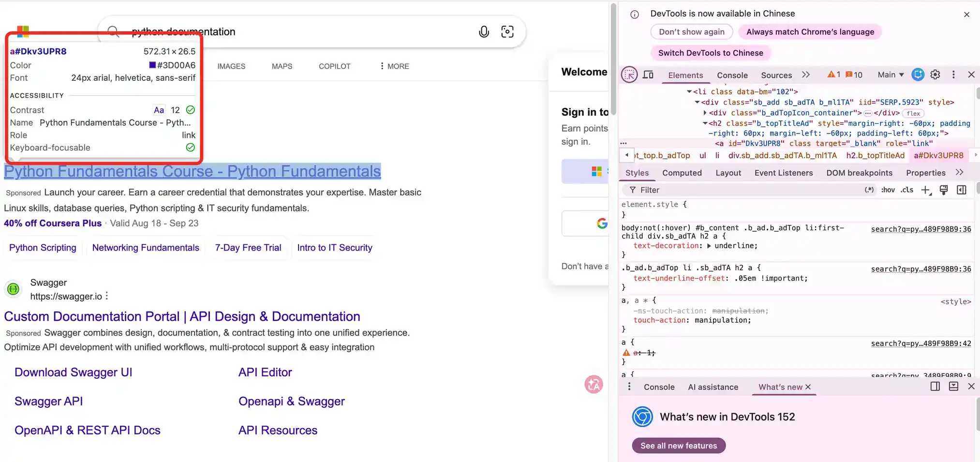Open the Main context dropdown

[x=891, y=75]
